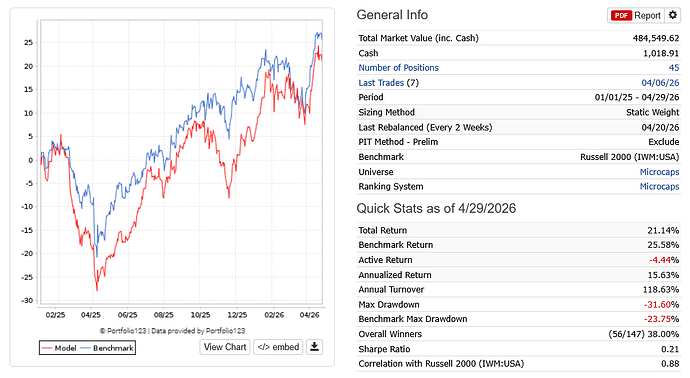Select the Period range 01/01/25 - 04/29/26
The height and width of the screenshot is (378, 690).
[637, 97]
